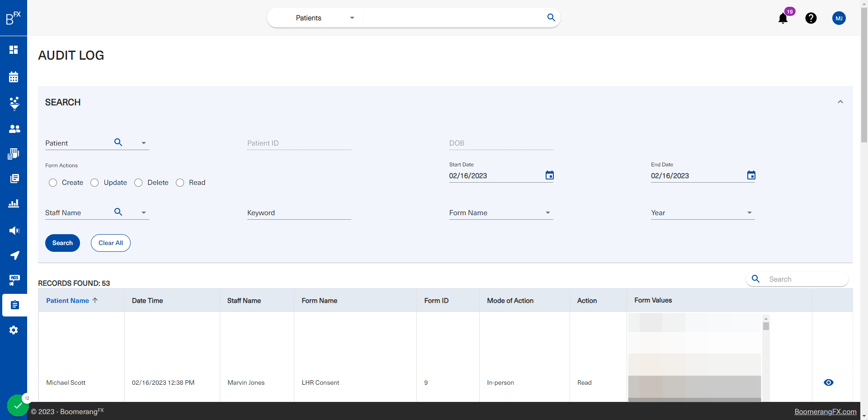This screenshot has width=868, height=420.
Task: Open the dashboard icon in sidebar
Action: (x=14, y=50)
